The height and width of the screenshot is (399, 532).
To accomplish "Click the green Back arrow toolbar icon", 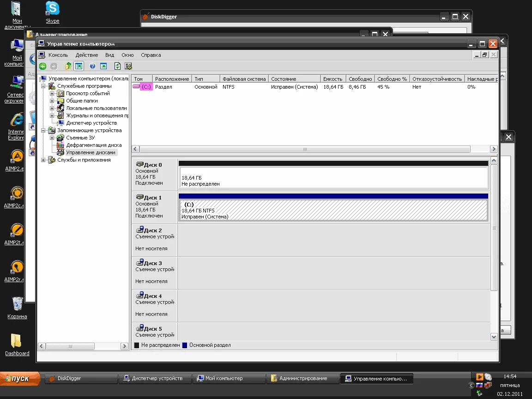I will pos(43,66).
